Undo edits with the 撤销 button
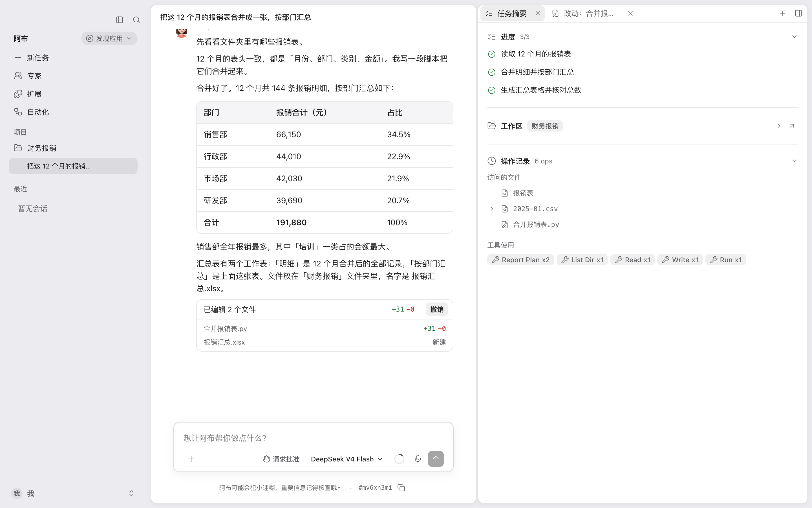812x508 pixels. pos(436,309)
